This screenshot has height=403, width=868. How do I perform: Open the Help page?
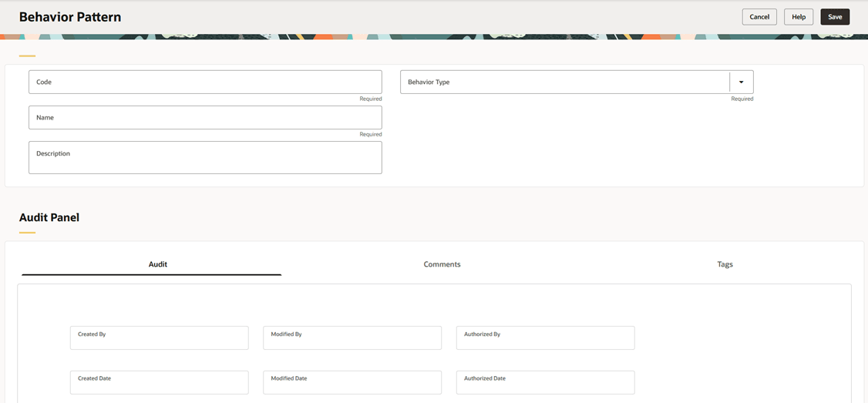pos(799,17)
